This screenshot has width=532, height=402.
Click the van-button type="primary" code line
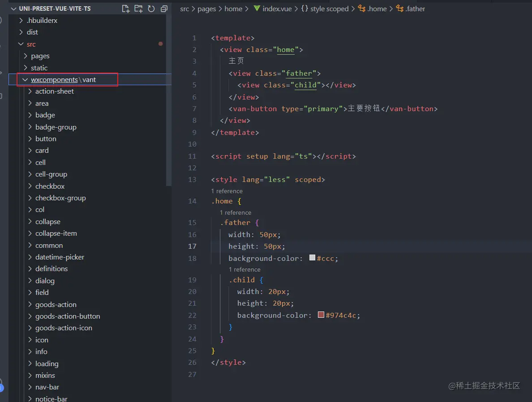pos(333,108)
